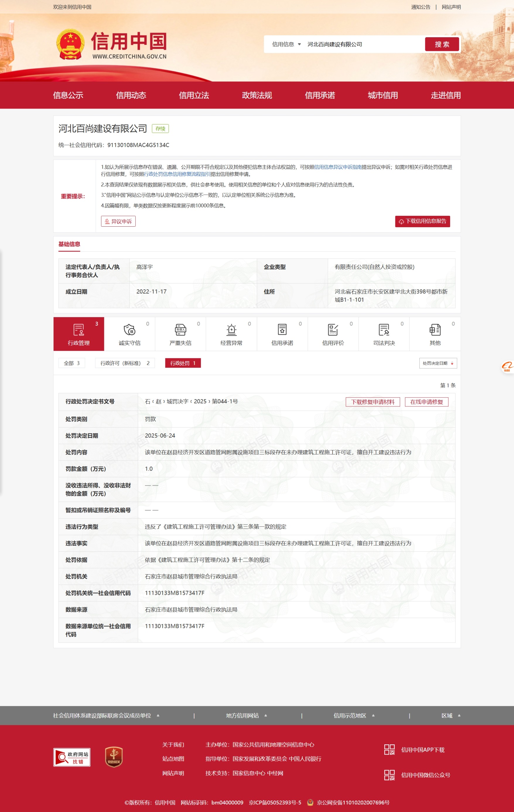This screenshot has width=514, height=812.
Task: Open the 经营异常 alarm icon category
Action: [x=231, y=334]
